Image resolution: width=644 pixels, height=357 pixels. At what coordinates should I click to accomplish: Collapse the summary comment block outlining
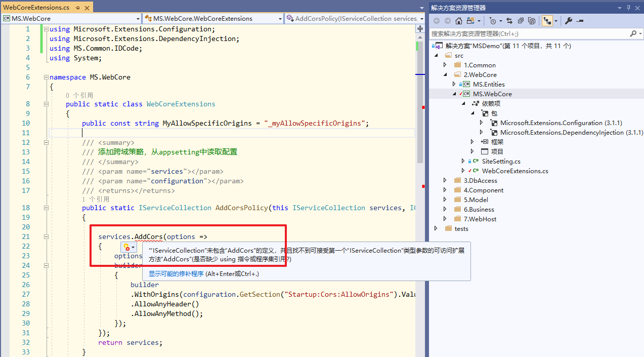tap(46, 143)
